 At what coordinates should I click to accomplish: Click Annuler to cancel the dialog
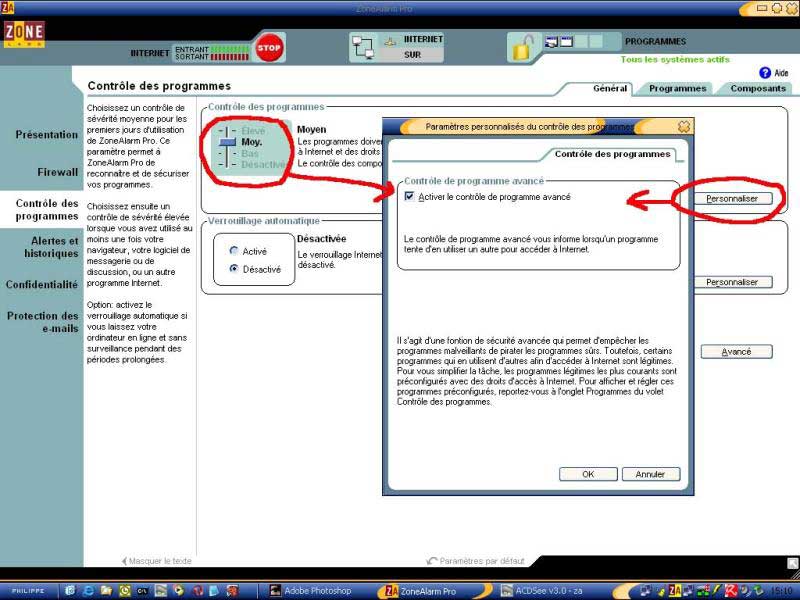pos(650,474)
